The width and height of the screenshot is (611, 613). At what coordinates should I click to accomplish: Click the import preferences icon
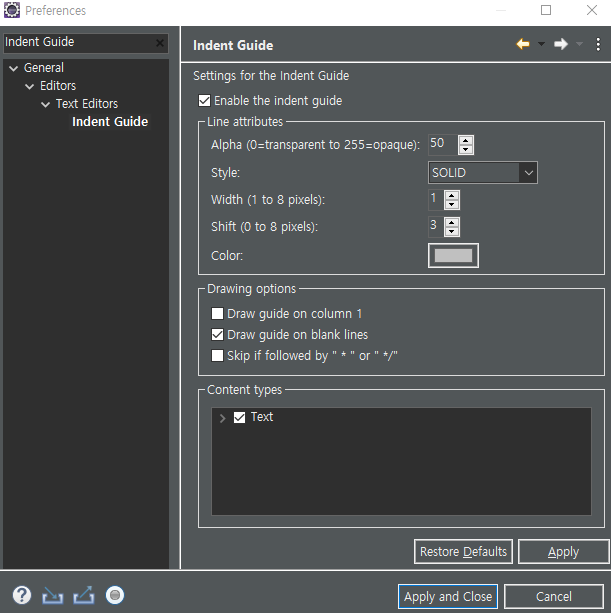53,595
